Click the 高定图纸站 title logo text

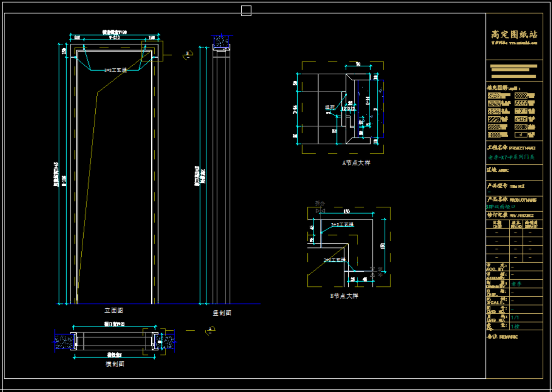click(x=514, y=35)
